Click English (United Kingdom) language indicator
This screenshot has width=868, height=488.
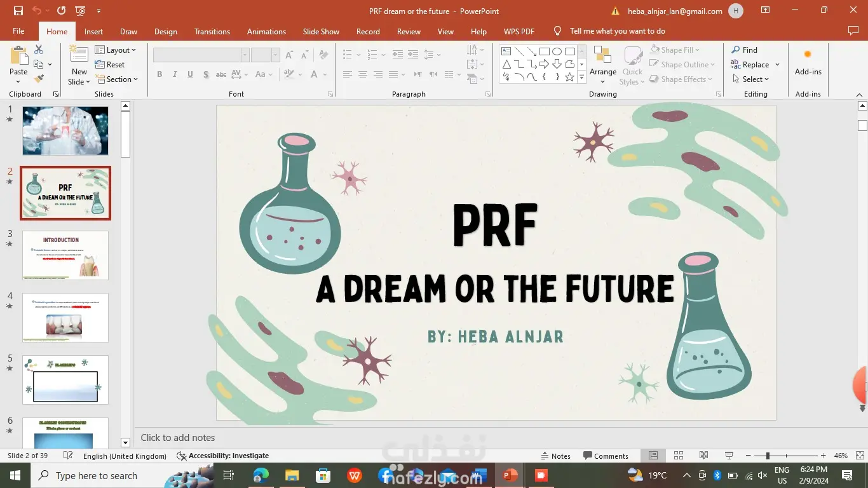pos(125,456)
